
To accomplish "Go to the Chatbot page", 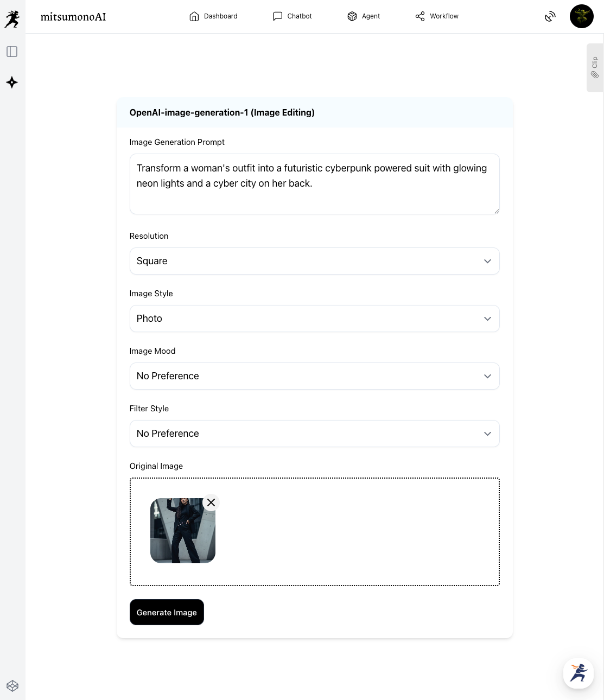I will point(293,16).
